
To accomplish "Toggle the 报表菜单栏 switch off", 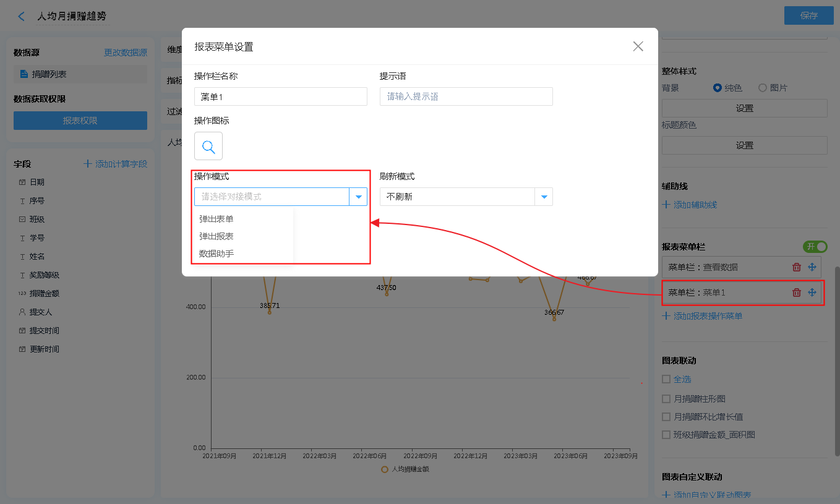I will 815,247.
